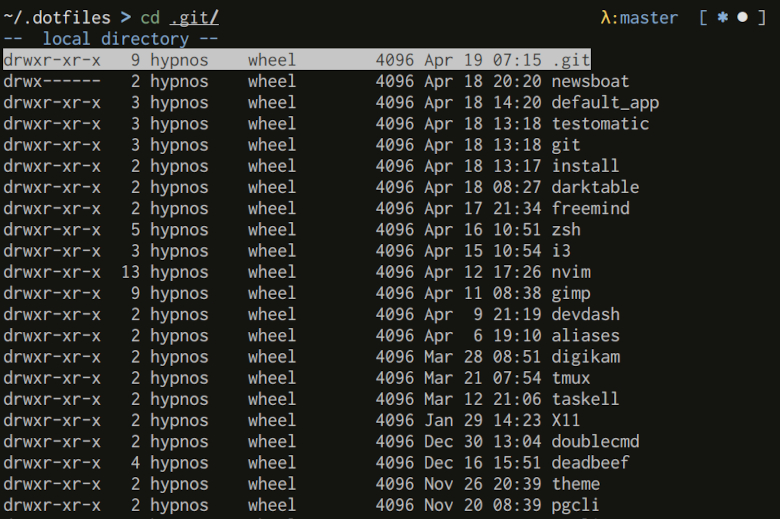
Task: Click the link count 4 on deadbeef row
Action: click(x=135, y=462)
